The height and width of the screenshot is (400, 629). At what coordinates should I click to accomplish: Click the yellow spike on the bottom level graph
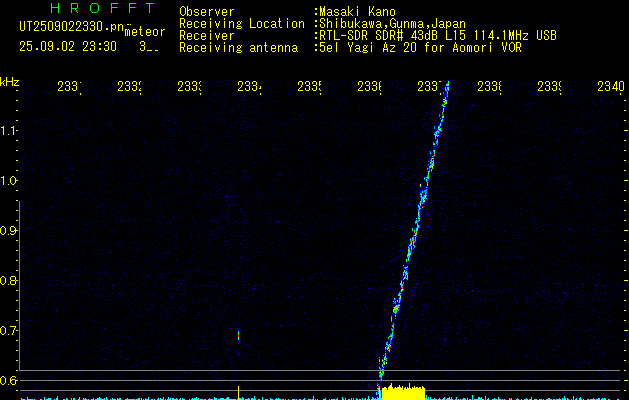(238, 392)
